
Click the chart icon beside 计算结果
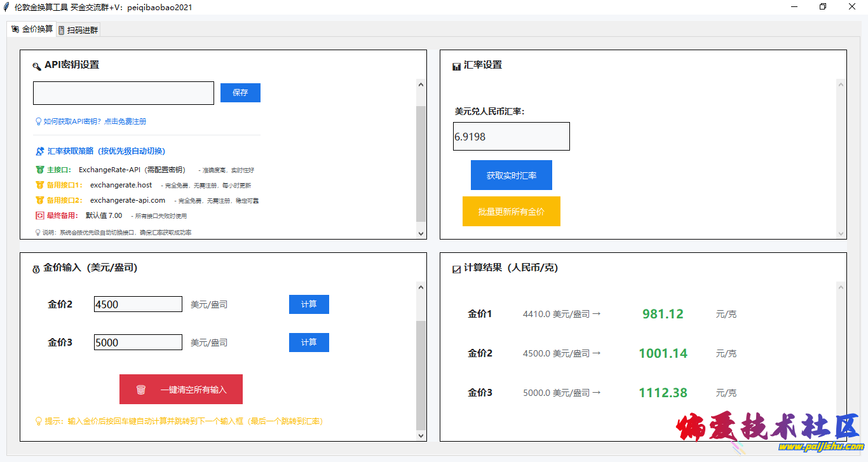pyautogui.click(x=456, y=269)
